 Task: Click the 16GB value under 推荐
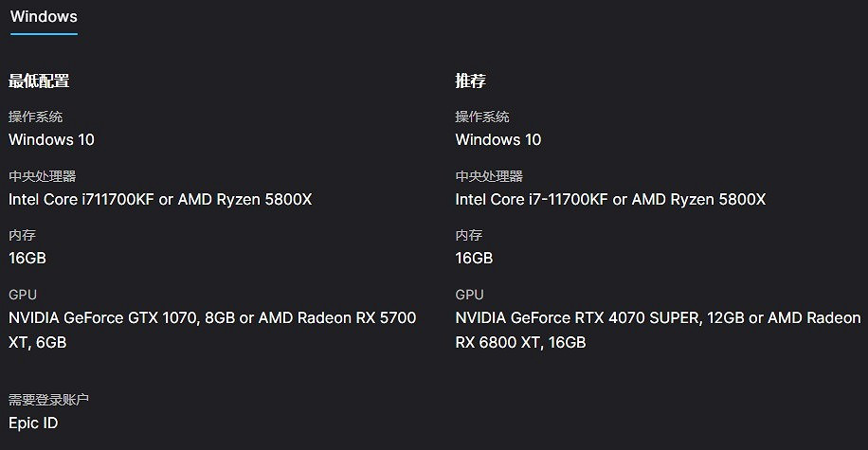tap(474, 259)
